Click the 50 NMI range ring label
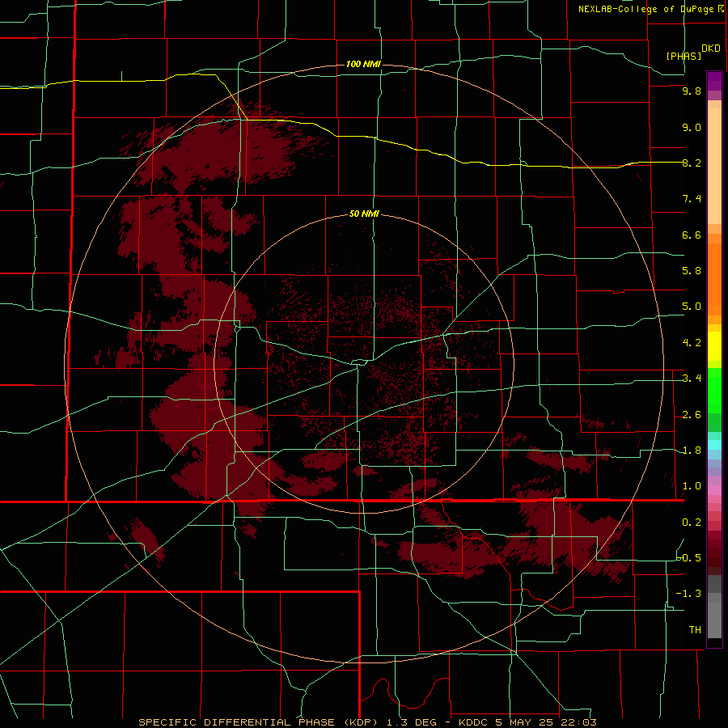The height and width of the screenshot is (728, 728). [x=364, y=214]
